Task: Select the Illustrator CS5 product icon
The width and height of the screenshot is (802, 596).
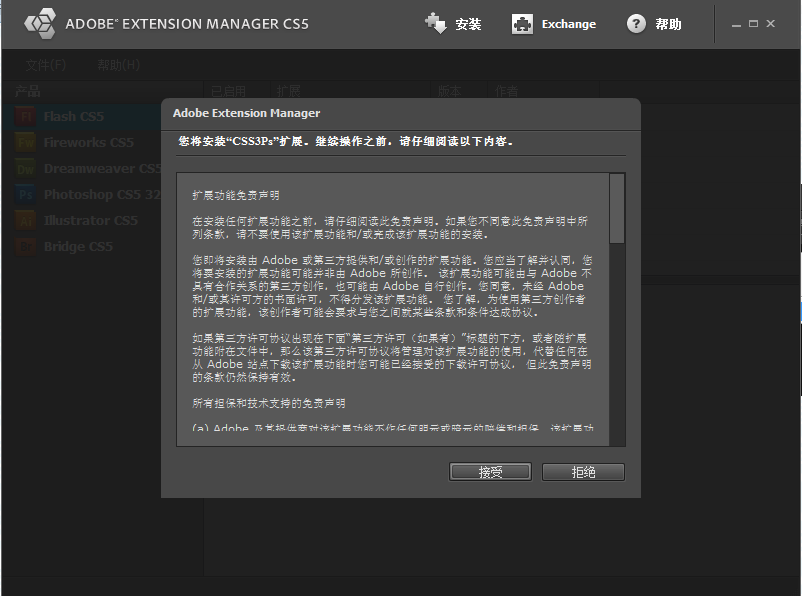Action: tap(26, 221)
